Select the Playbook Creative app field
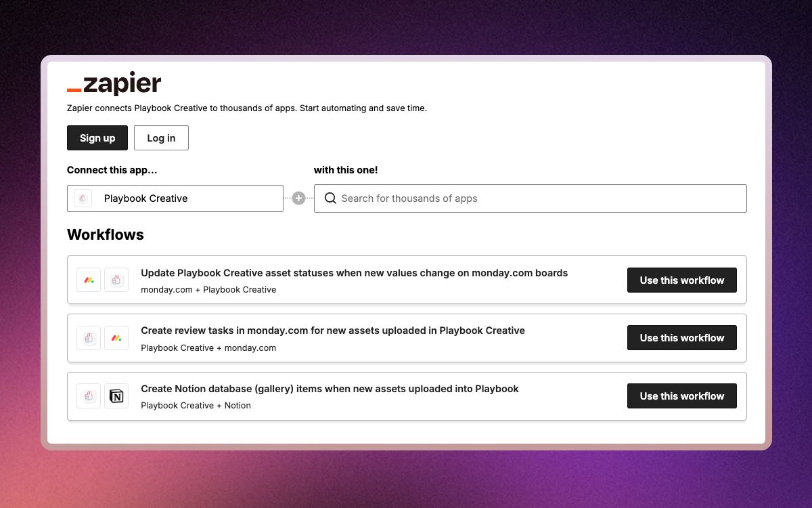This screenshot has width=812, height=508. (x=175, y=198)
